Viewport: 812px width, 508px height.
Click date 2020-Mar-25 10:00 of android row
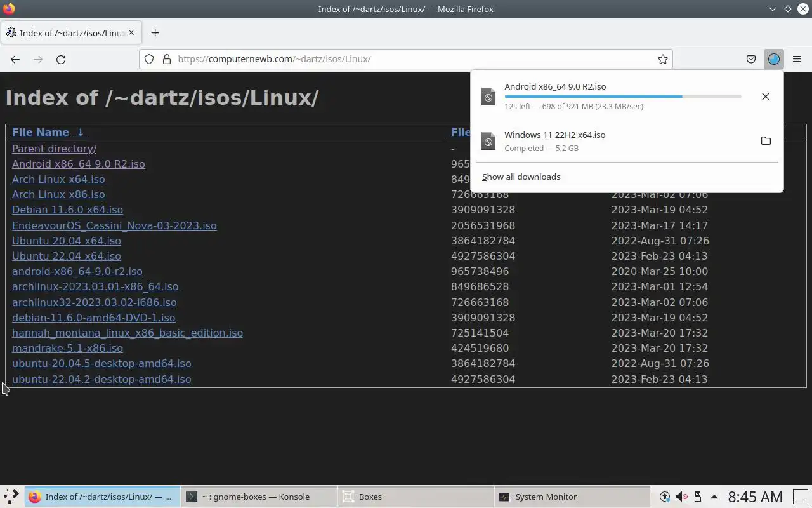click(x=659, y=271)
